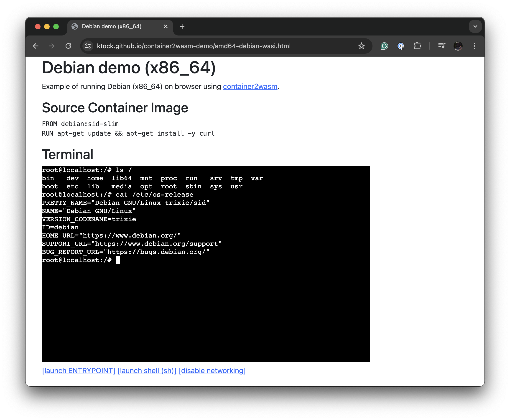Screen dimensions: 510x420
Task: Open the Extensions puzzle piece menu
Action: click(x=417, y=46)
